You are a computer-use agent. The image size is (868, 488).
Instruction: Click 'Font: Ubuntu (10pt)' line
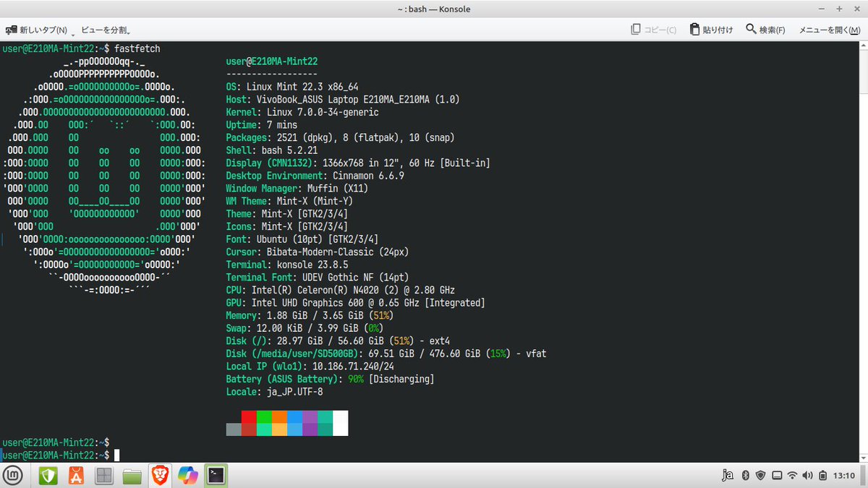(x=302, y=239)
